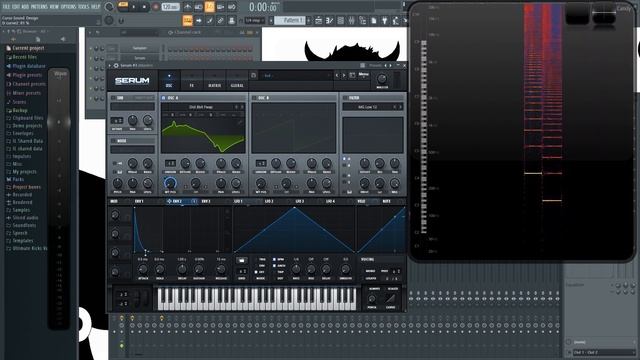Open the OPTIONS menu
This screenshot has height=360, width=640.
[x=68, y=7]
